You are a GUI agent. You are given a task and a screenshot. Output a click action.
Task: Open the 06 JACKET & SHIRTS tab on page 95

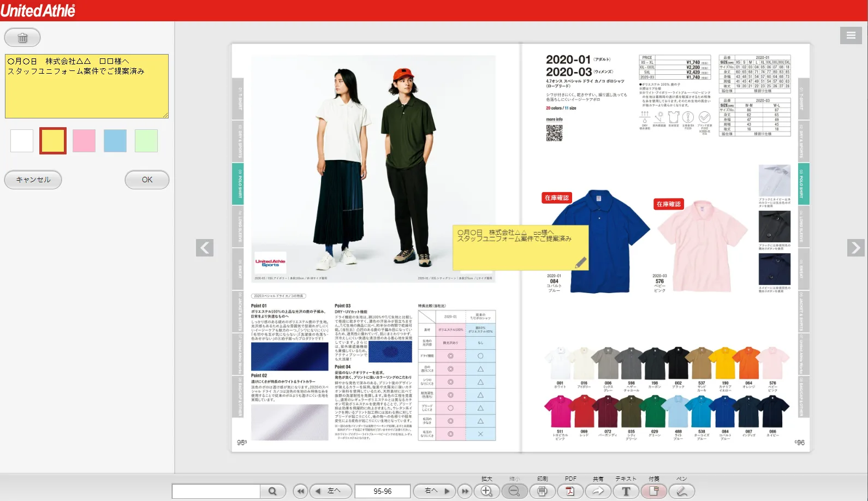click(x=238, y=312)
